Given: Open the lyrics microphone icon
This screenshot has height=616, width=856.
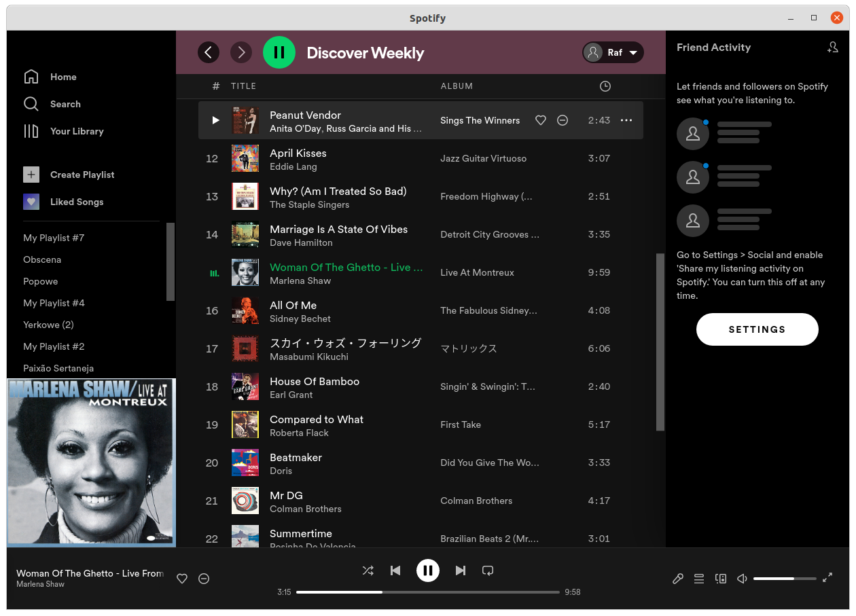Looking at the screenshot, I should click(677, 579).
